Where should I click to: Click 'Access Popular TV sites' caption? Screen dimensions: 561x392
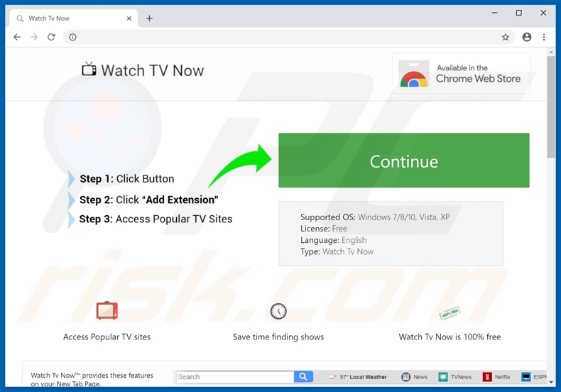(x=107, y=337)
